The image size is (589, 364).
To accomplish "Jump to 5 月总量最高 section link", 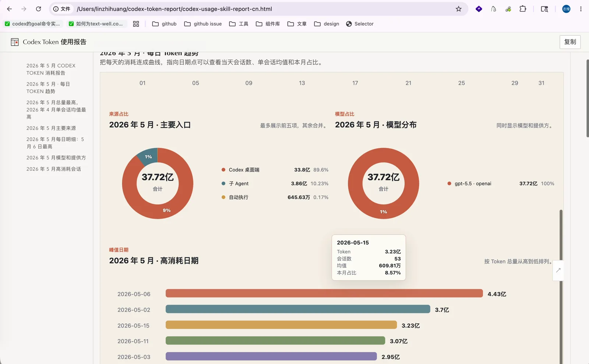I will (56, 110).
